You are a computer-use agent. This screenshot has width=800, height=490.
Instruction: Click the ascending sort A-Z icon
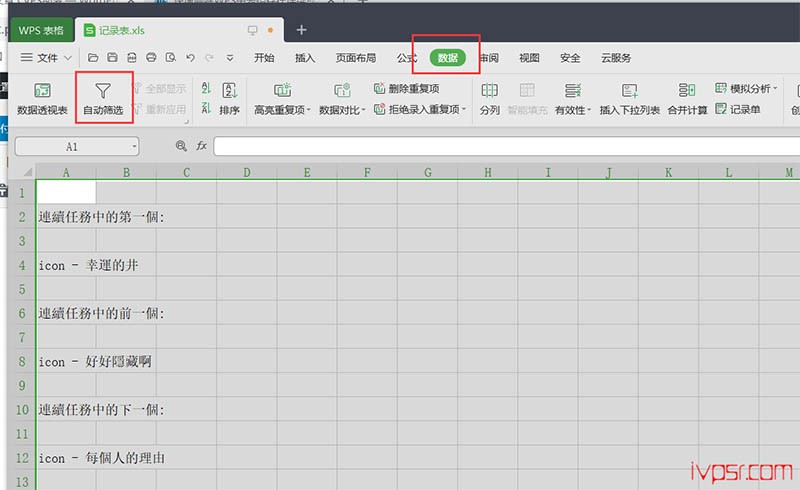click(x=206, y=88)
